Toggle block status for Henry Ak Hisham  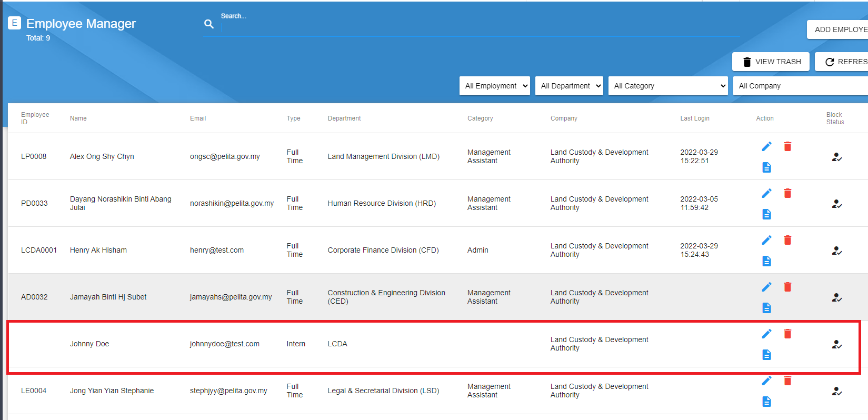[x=836, y=251]
